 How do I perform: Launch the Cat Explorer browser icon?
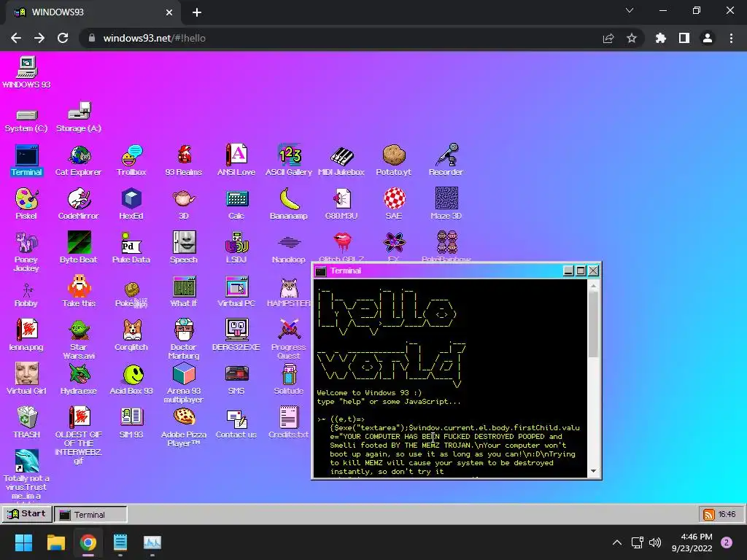pos(79,156)
